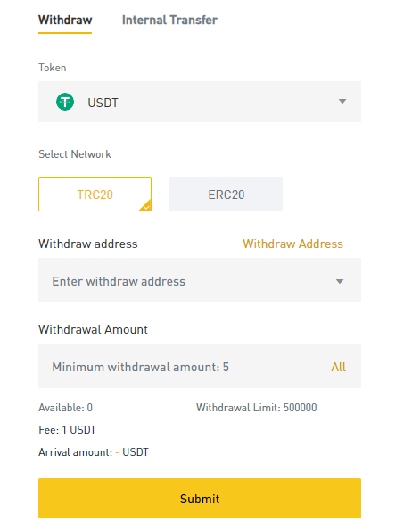Expand the USDT token dropdown arrow
This screenshot has width=420, height=530.
click(x=342, y=102)
